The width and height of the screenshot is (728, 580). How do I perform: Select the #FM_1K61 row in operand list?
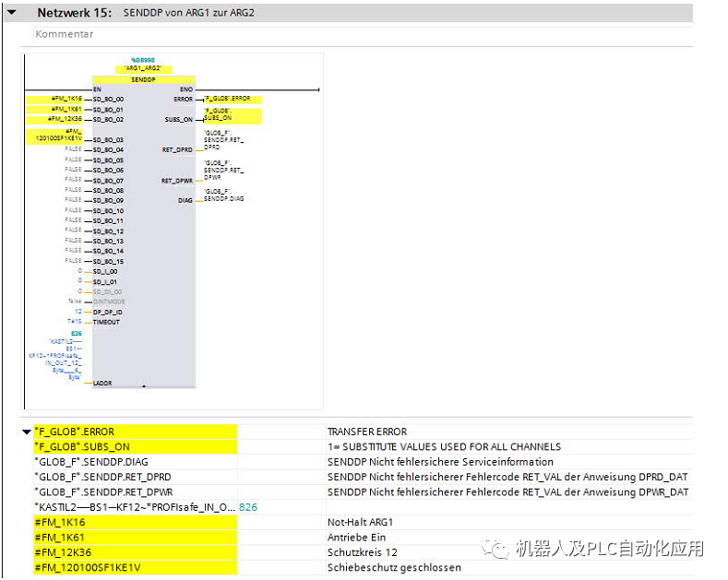pyautogui.click(x=135, y=538)
